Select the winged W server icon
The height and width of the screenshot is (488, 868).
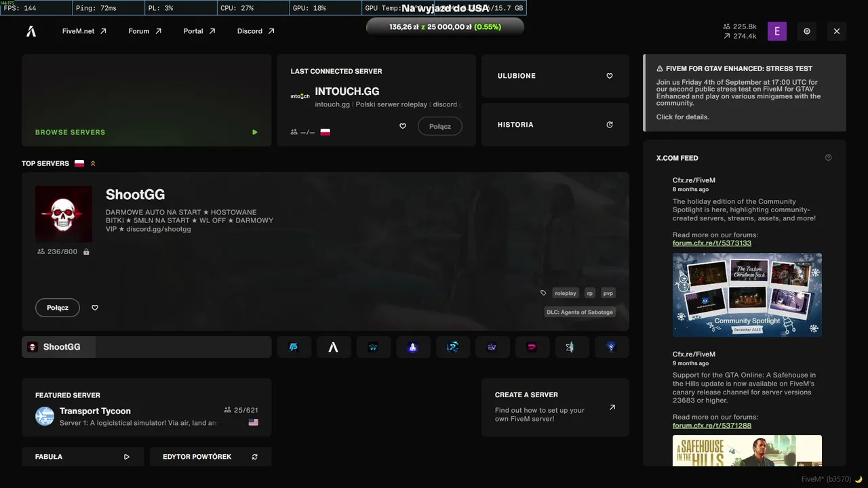click(373, 347)
